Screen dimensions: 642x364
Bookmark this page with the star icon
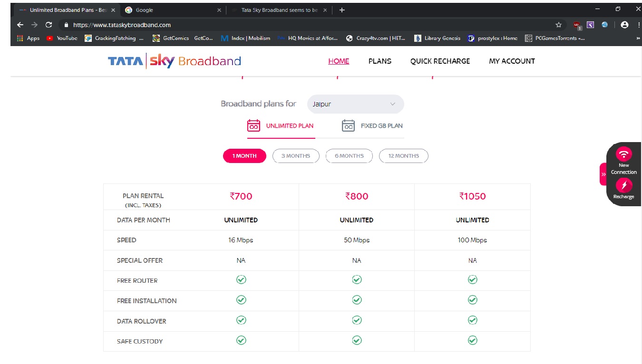coord(558,25)
